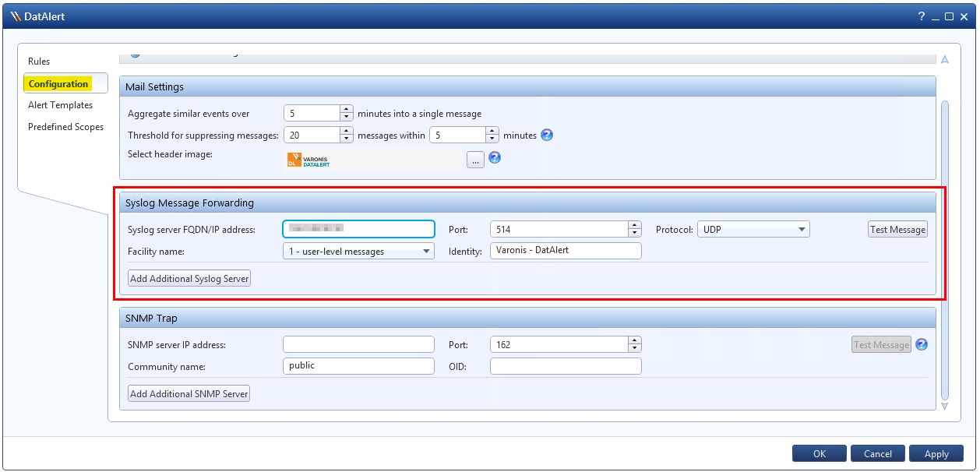Edit the Identity field Varonis - DatAlert
The image size is (980, 472).
click(x=566, y=251)
